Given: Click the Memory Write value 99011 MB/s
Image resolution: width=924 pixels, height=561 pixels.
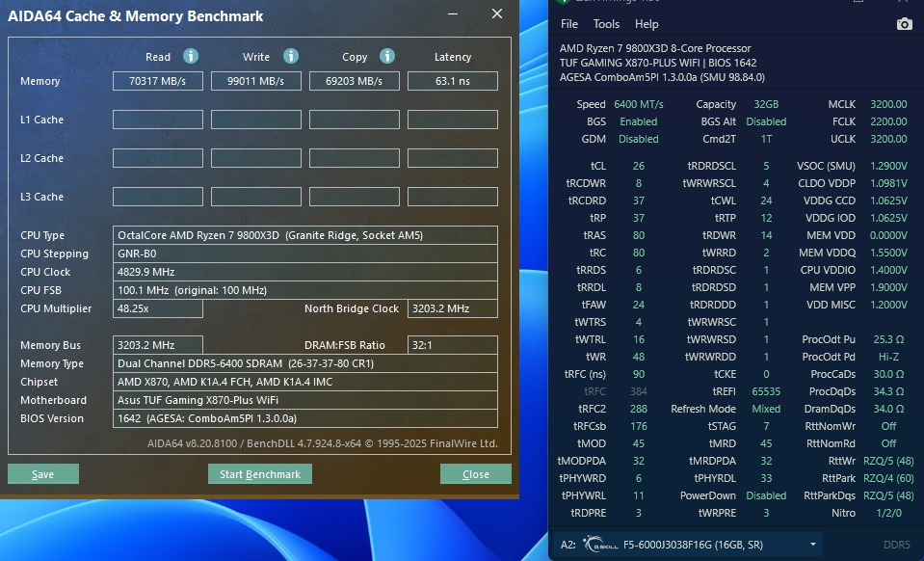Looking at the screenshot, I should 256,81.
